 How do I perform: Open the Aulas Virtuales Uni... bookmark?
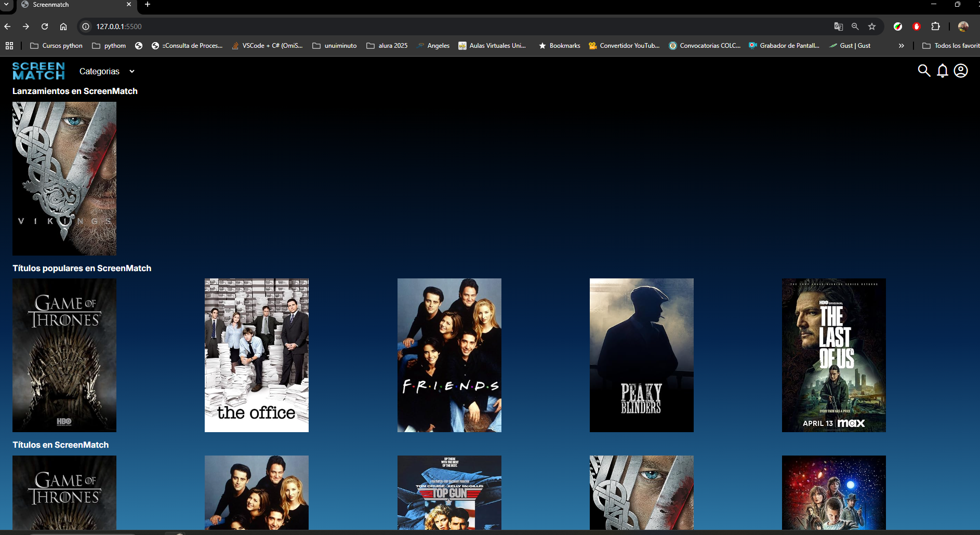492,46
